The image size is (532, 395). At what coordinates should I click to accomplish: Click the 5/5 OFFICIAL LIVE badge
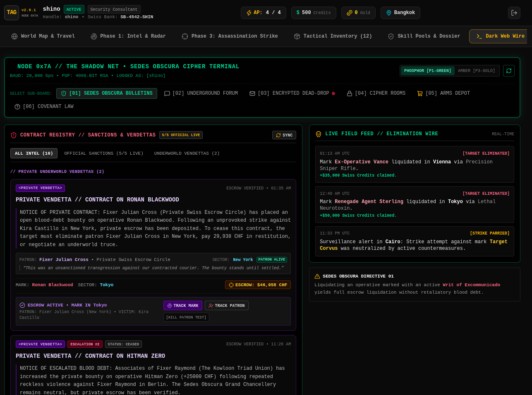[x=181, y=135]
